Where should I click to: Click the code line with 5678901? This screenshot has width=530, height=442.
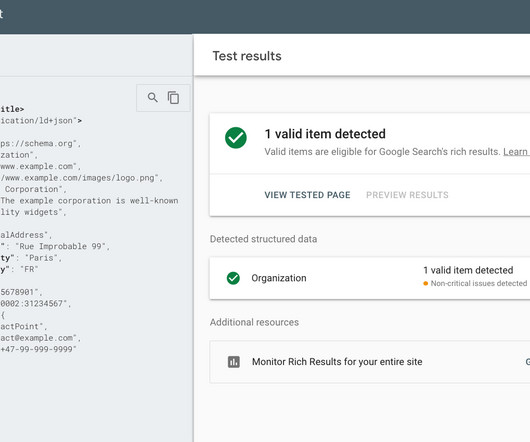tap(21, 292)
